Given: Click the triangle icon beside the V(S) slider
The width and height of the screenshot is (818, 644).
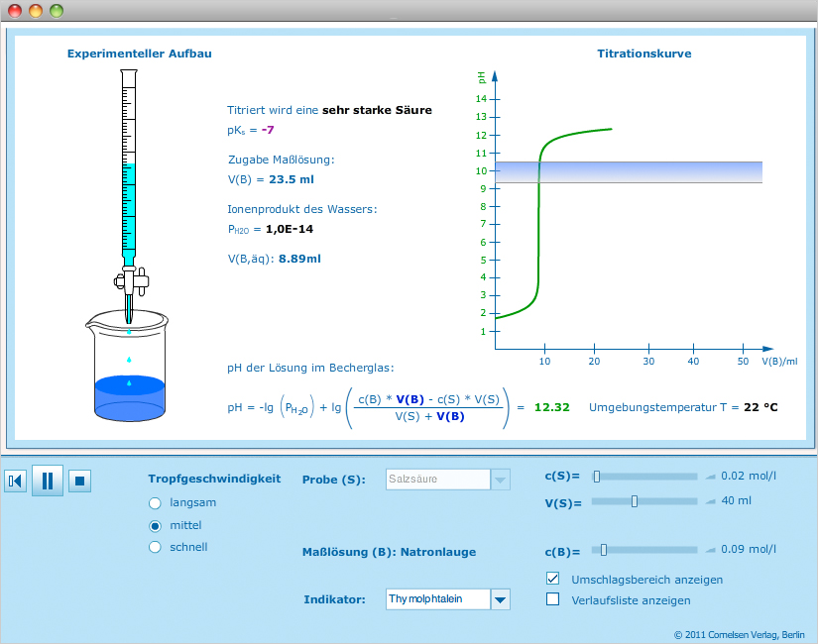Looking at the screenshot, I should 710,501.
